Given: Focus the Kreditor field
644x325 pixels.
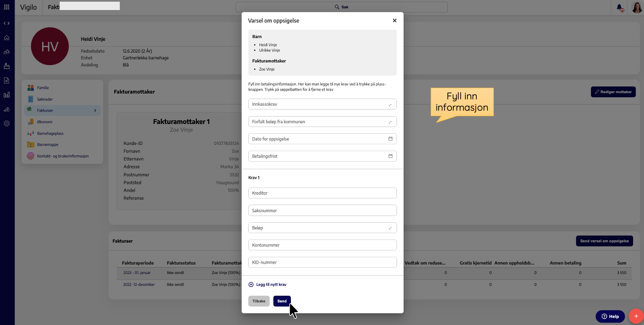Looking at the screenshot, I should [322, 193].
